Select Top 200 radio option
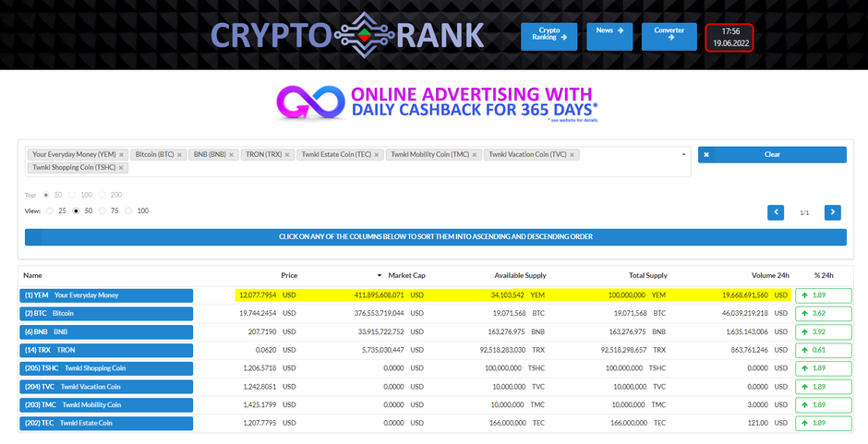Image resolution: width=868 pixels, height=444 pixels. coord(102,195)
